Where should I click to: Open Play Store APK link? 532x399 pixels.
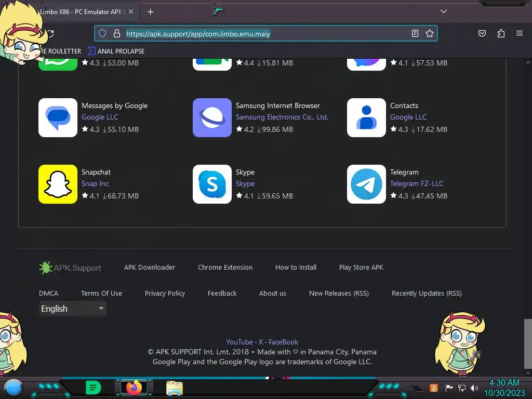click(362, 268)
